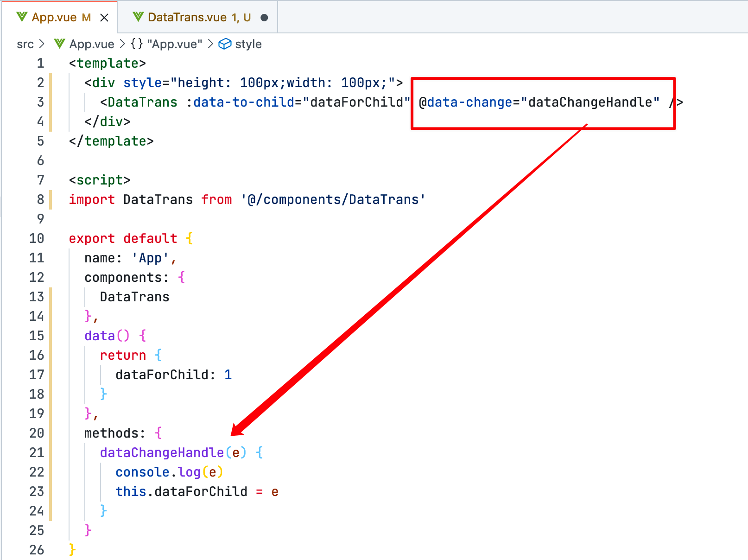The image size is (748, 560).
Task: Click on <template> opening tag text
Action: [108, 63]
